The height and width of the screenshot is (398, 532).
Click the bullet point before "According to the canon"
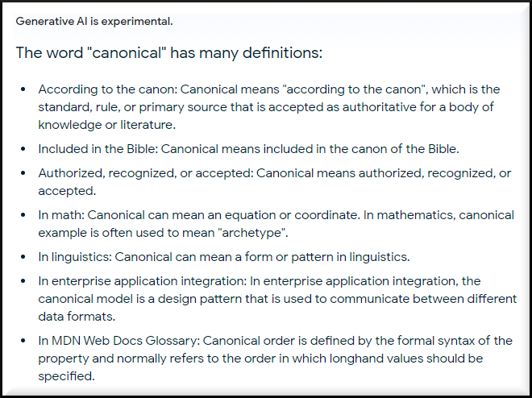click(22, 89)
